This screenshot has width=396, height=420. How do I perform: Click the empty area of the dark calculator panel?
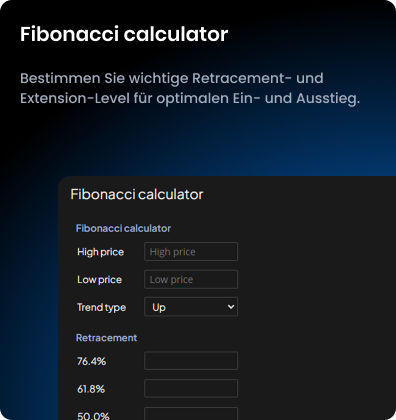pyautogui.click(x=317, y=300)
